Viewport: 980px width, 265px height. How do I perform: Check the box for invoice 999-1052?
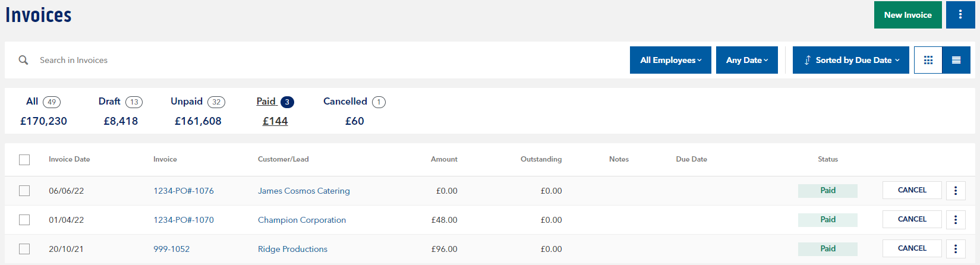pos(24,249)
